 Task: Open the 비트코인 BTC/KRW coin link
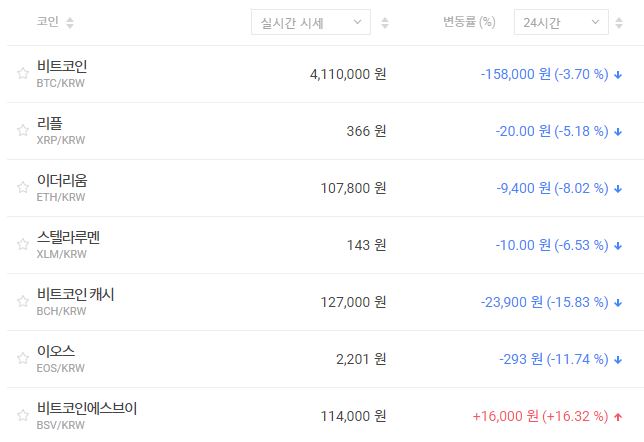click(x=62, y=66)
